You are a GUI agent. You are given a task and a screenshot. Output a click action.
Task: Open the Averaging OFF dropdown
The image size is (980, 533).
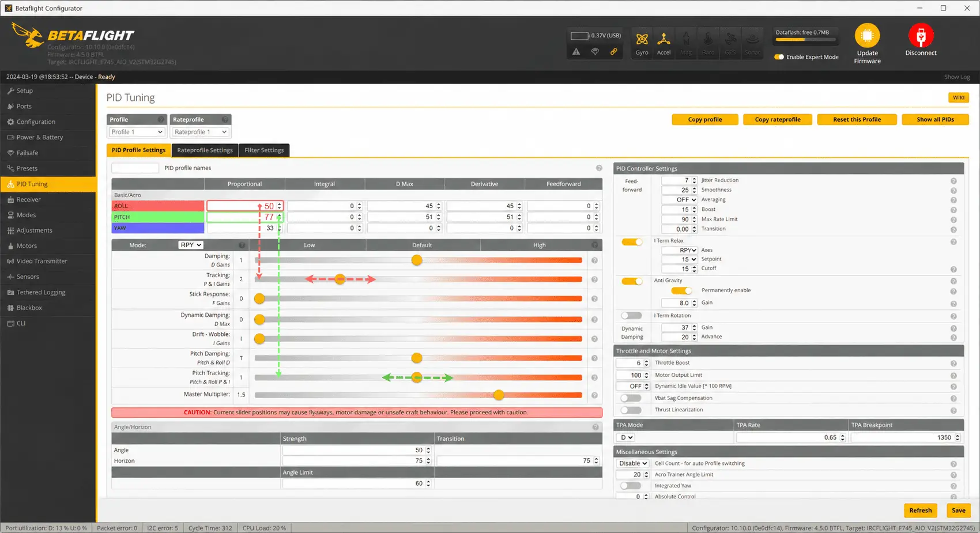click(680, 200)
